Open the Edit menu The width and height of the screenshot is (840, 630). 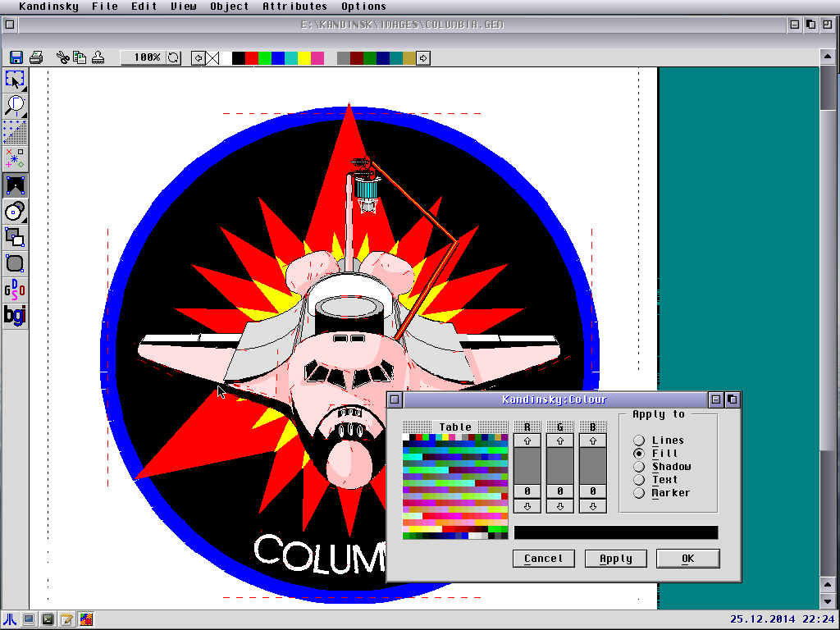tap(144, 7)
